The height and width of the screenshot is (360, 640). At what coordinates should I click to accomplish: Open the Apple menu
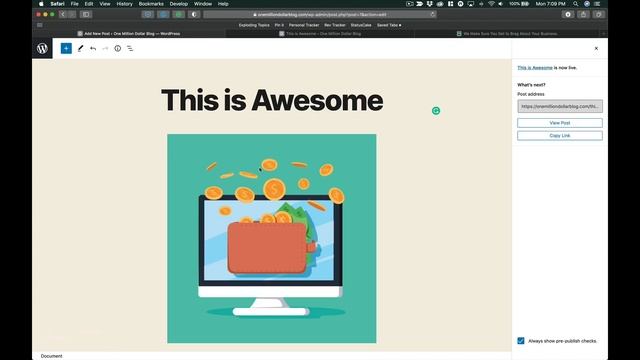tap(41, 4)
